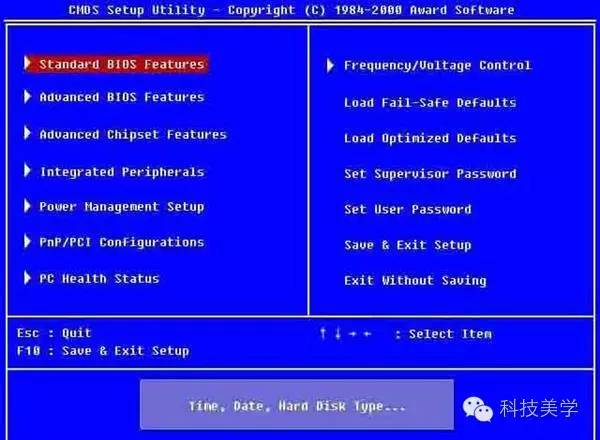Open Power Management Setup
This screenshot has width=600, height=440.
pos(122,207)
